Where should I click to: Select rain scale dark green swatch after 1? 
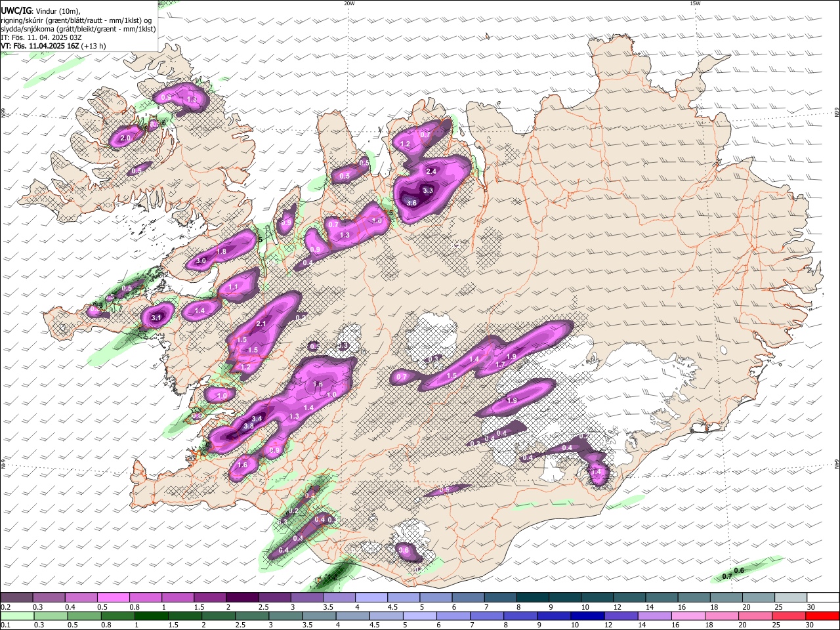click(x=151, y=616)
